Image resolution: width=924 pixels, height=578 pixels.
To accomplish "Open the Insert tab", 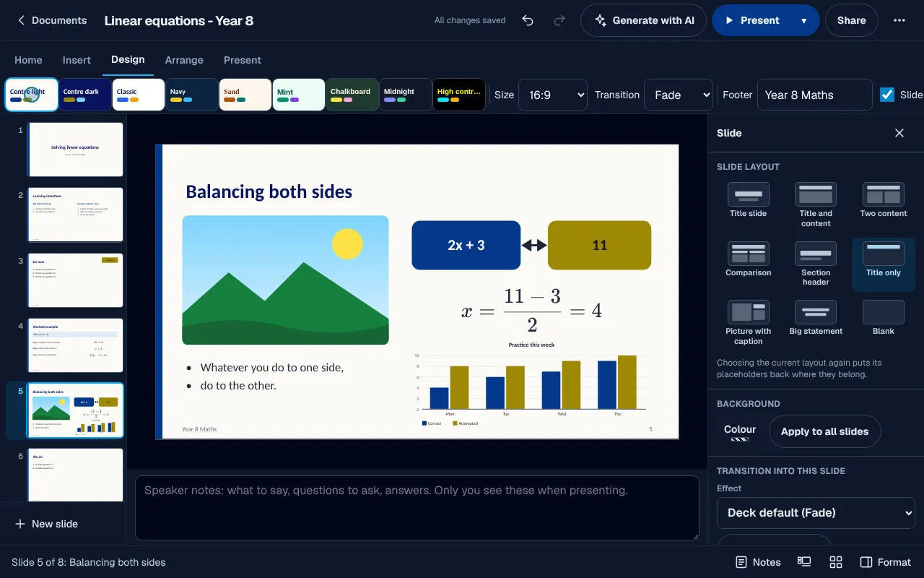I will 77,60.
